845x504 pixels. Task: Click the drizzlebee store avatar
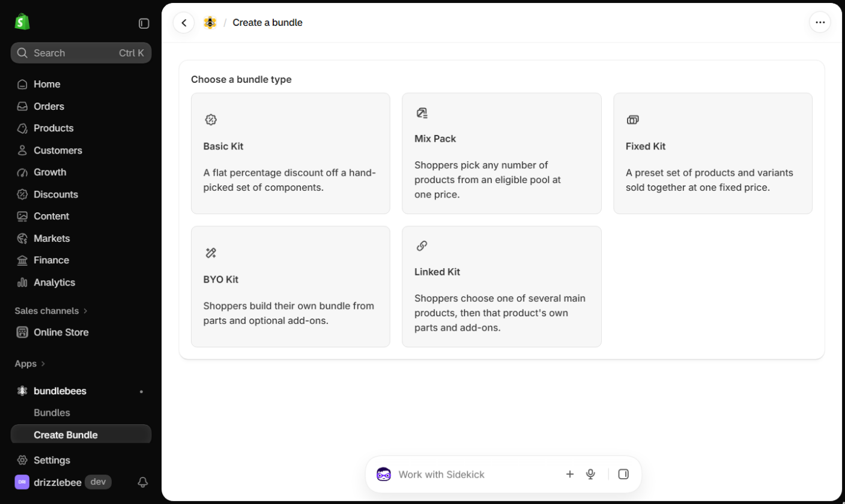22,482
